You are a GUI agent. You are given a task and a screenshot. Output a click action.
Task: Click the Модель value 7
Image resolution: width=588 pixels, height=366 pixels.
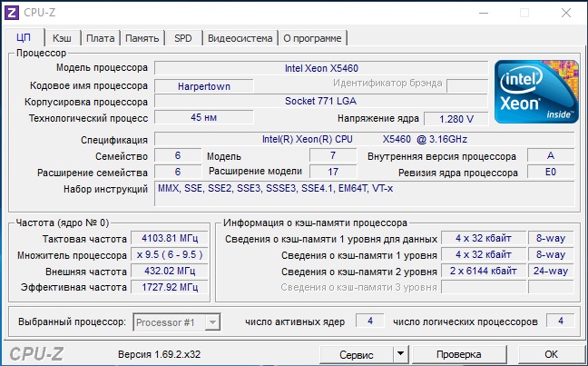point(333,155)
